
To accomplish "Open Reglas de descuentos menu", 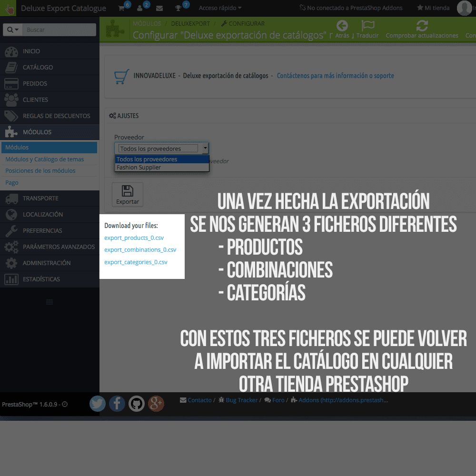I will point(50,116).
